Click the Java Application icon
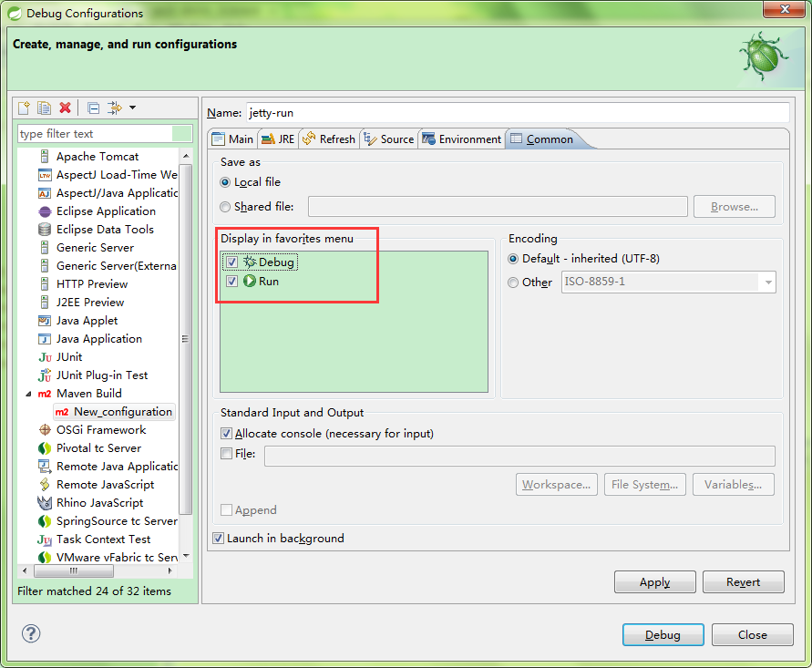This screenshot has width=812, height=668. [x=45, y=339]
